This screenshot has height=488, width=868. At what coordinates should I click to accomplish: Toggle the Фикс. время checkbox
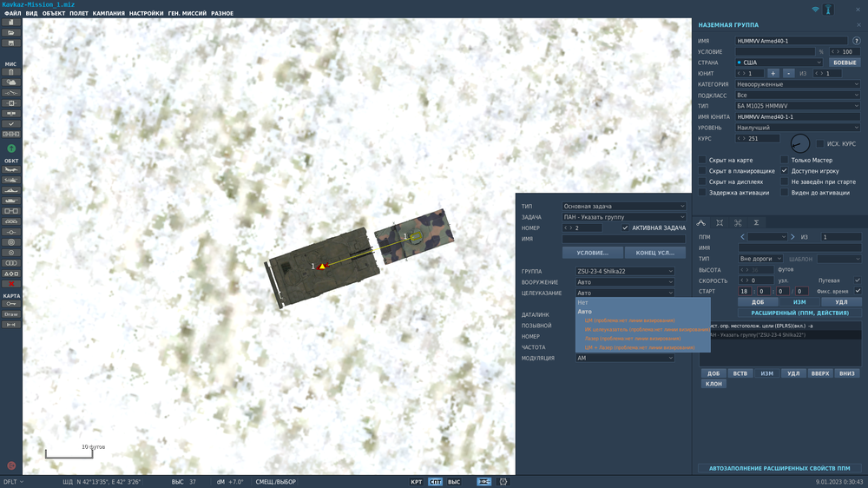pyautogui.click(x=858, y=292)
